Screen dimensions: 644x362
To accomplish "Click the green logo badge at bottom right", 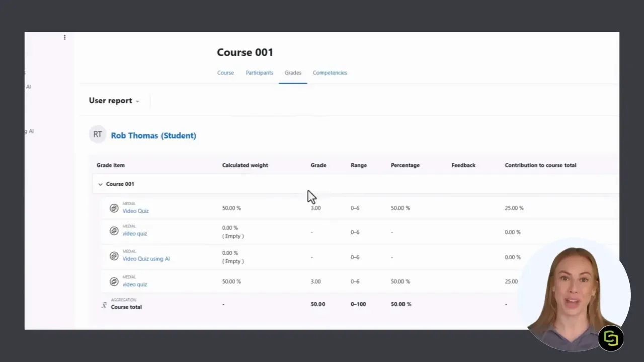I will [x=611, y=338].
